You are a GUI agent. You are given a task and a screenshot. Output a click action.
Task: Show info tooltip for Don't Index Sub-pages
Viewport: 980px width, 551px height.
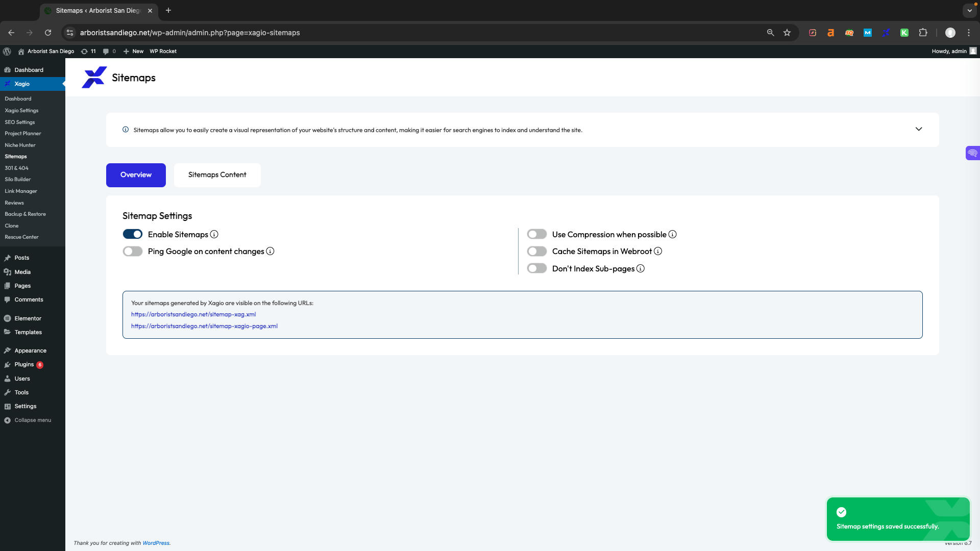(641, 269)
